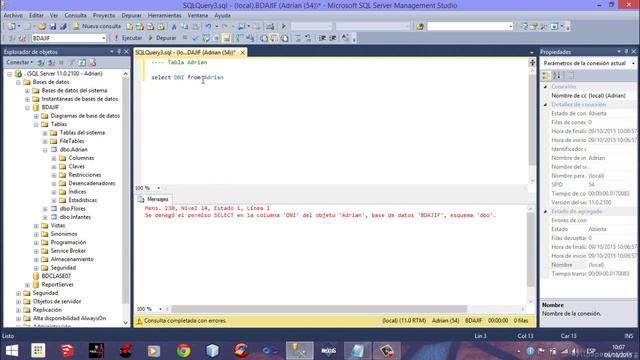This screenshot has height=360, width=640.
Task: Click the Disconnect Object Explorer icon
Action: tap(51, 62)
